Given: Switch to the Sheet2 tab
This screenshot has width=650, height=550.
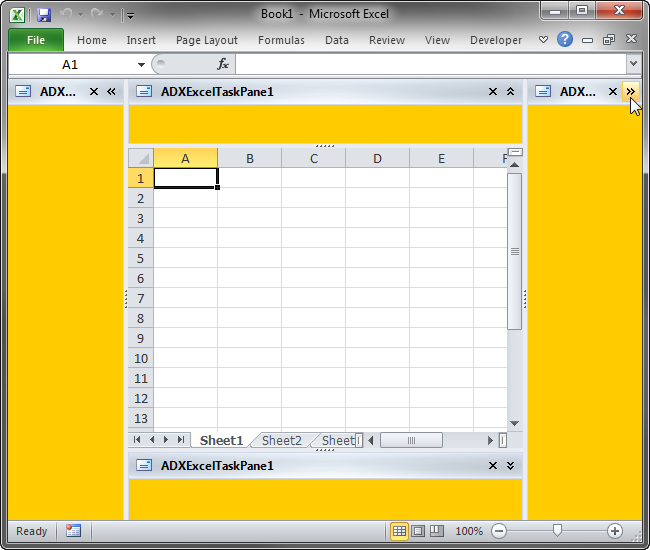Looking at the screenshot, I should [x=281, y=440].
